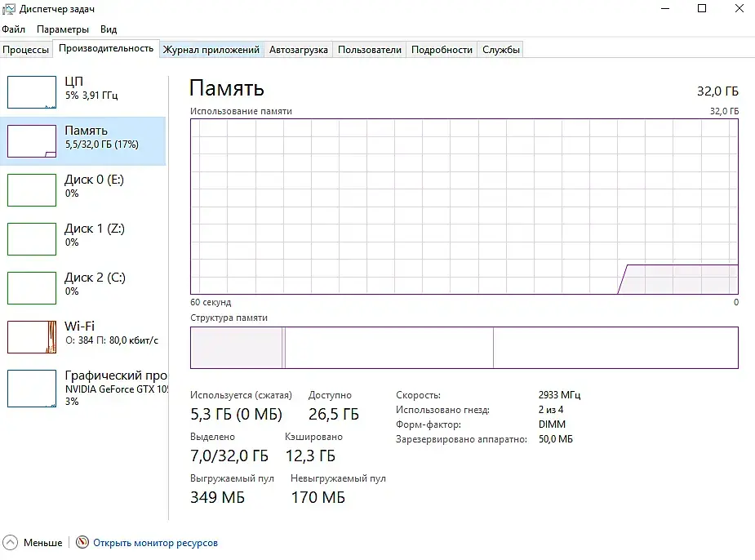
Task: Minimize the Task Manager window
Action: 665,9
